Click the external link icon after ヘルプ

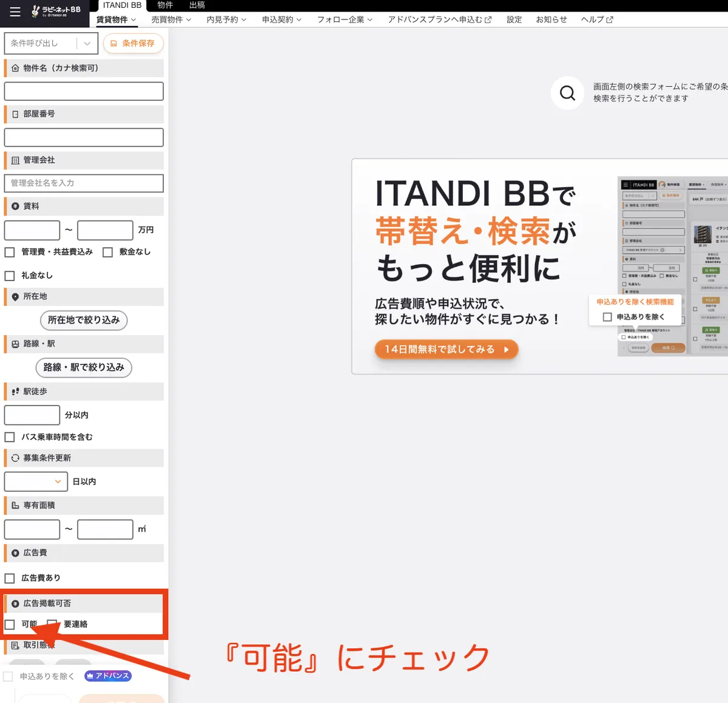pos(610,19)
